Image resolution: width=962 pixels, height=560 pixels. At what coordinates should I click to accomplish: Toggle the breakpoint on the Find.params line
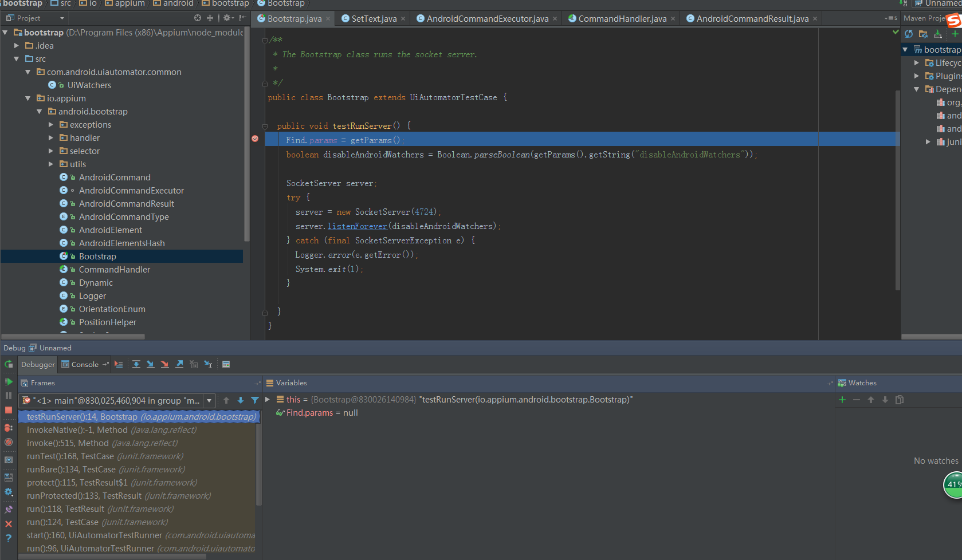point(255,139)
